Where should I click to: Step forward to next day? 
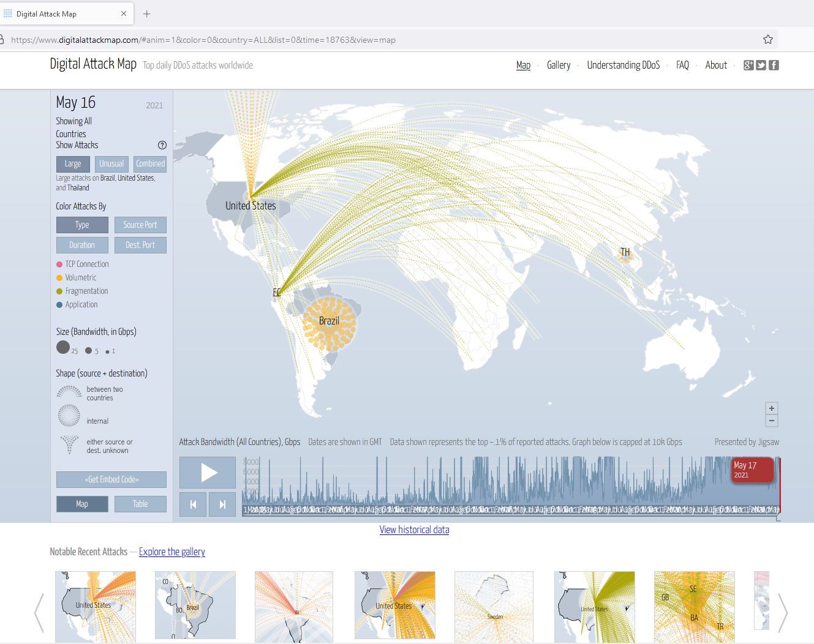pyautogui.click(x=222, y=504)
